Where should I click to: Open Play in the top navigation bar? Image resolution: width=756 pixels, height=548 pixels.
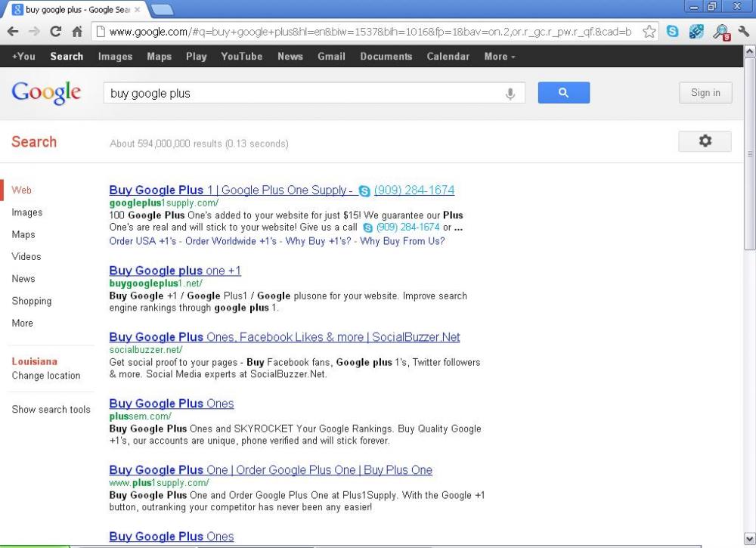pos(197,57)
